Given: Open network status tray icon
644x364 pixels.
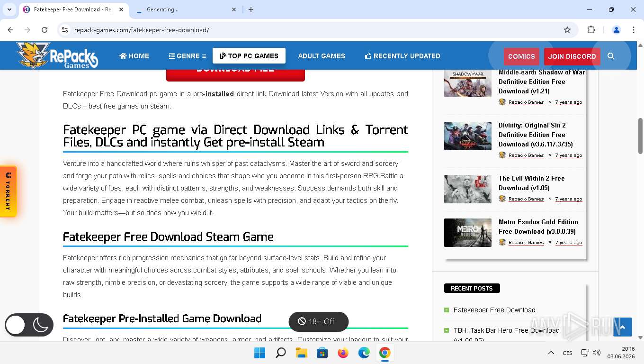Looking at the screenshot, I should coord(585,353).
